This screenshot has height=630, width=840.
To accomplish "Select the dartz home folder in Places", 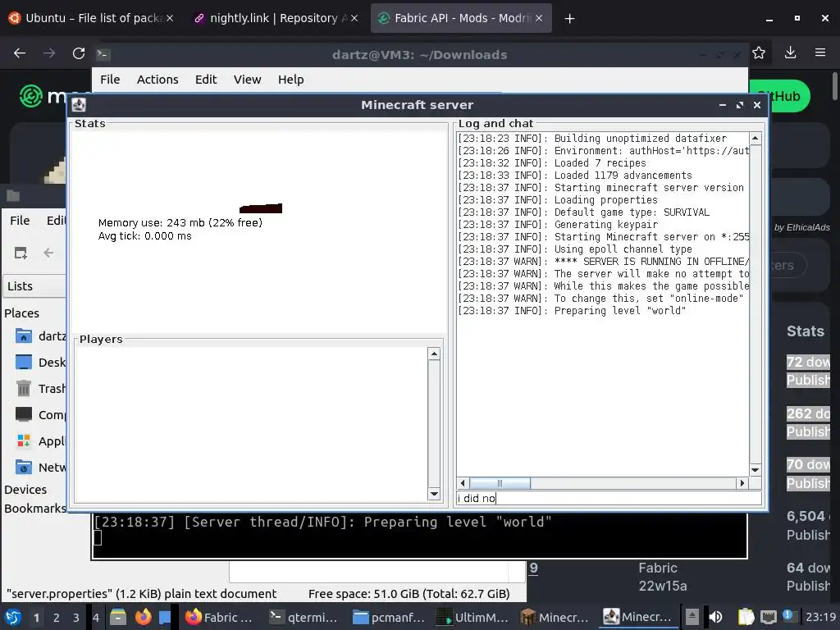I will point(40,336).
